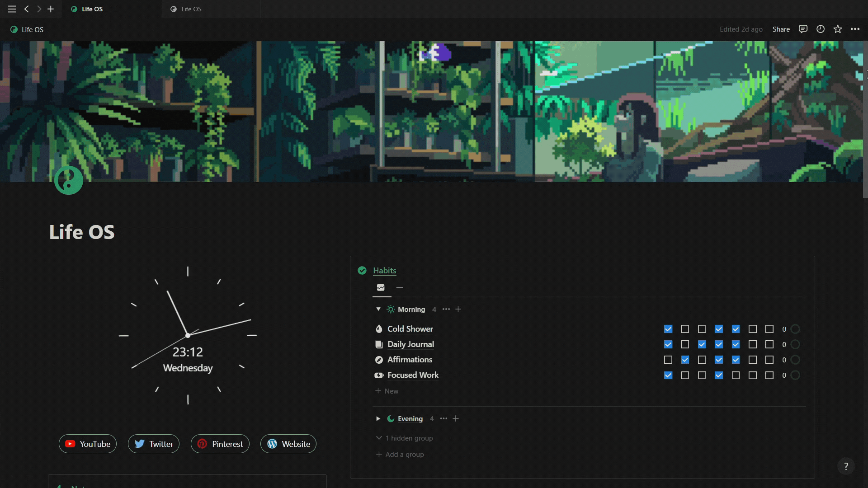Open the comments icon in top bar

tap(803, 29)
